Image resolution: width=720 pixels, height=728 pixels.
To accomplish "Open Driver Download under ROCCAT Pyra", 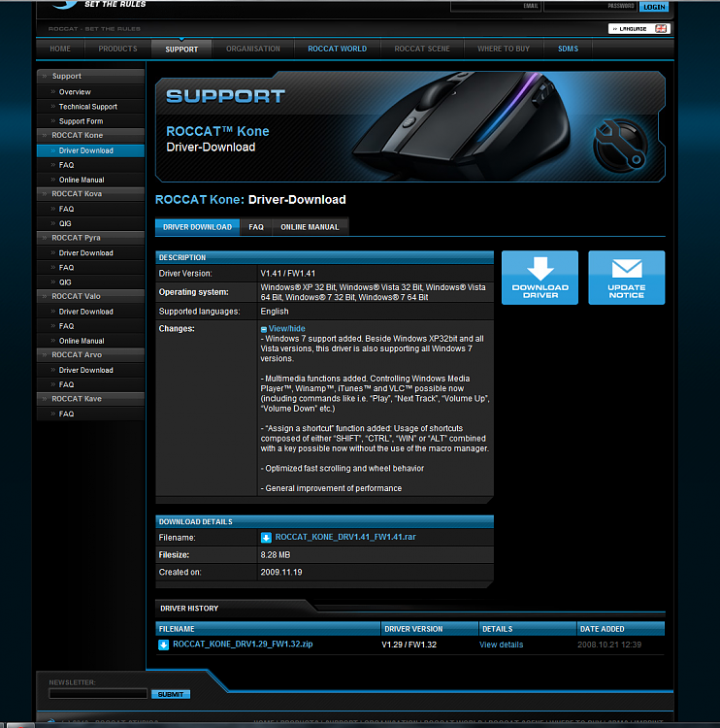I will 86,253.
